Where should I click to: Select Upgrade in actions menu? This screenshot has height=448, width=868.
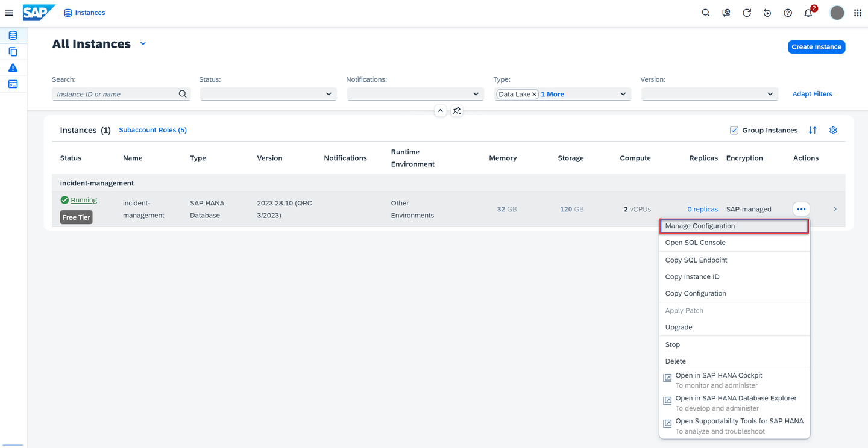734,328
